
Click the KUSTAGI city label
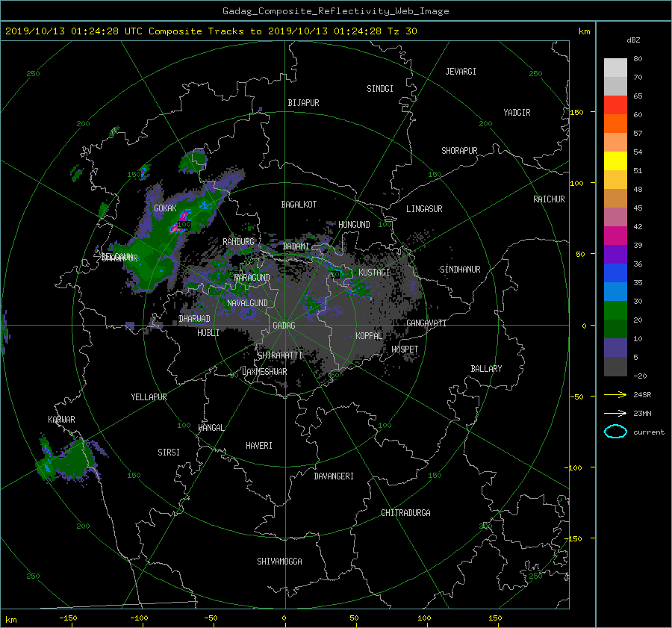click(x=374, y=273)
